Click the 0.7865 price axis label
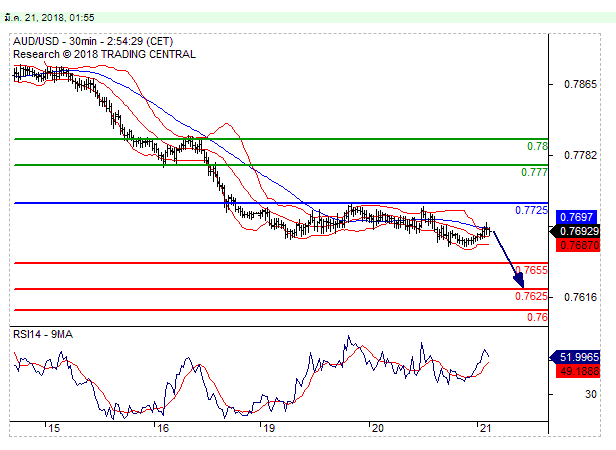Image resolution: width=616 pixels, height=450 pixels. coord(580,84)
